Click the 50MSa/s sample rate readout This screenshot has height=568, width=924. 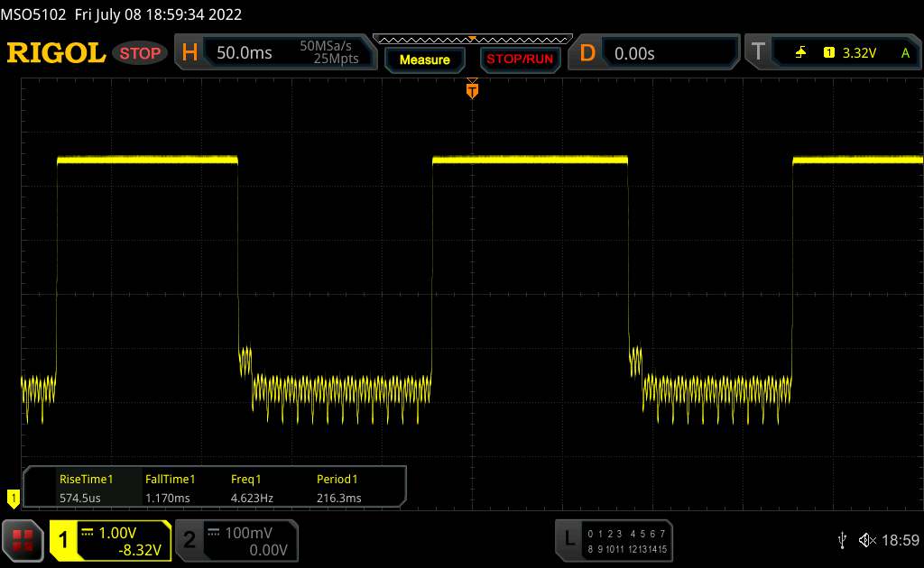click(x=325, y=46)
